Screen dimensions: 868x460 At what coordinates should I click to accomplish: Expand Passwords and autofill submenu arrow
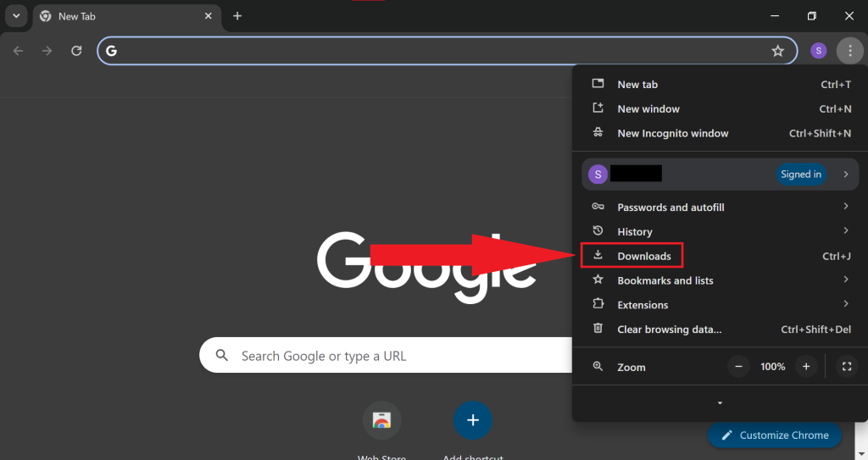pos(846,207)
